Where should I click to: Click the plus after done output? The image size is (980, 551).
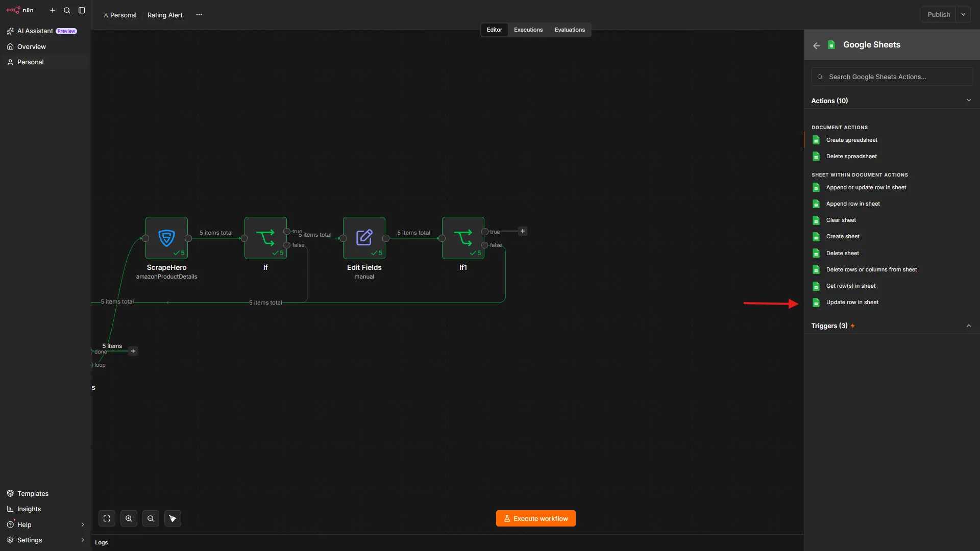click(133, 351)
